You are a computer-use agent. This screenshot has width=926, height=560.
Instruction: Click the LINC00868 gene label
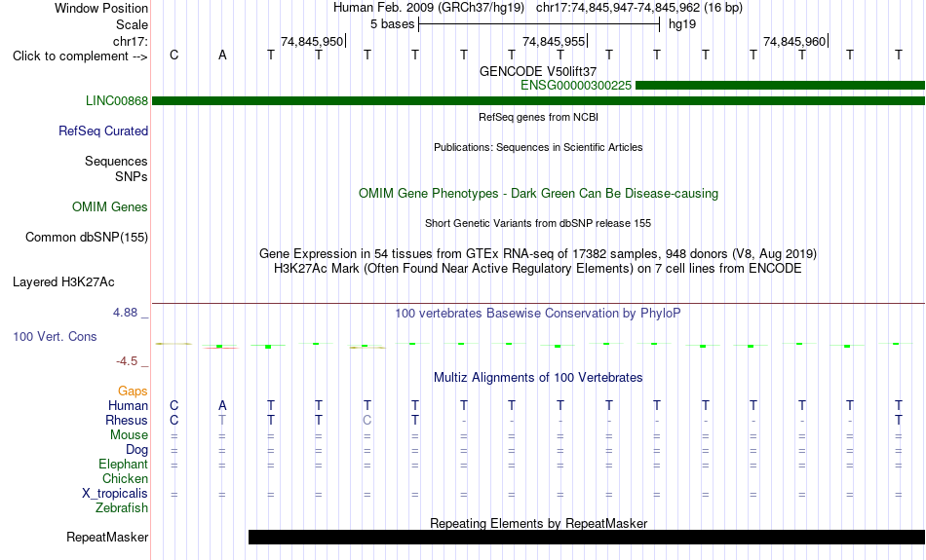pos(116,101)
